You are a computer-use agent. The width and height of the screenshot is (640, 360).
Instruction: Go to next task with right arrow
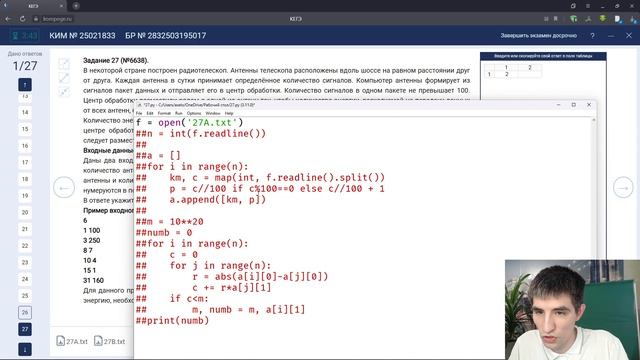tap(623, 188)
